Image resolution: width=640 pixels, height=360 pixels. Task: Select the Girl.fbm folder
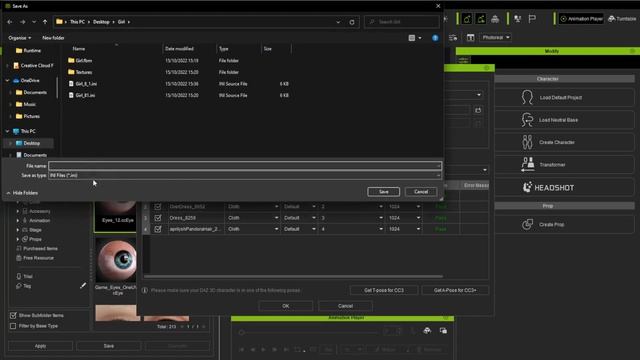point(84,60)
